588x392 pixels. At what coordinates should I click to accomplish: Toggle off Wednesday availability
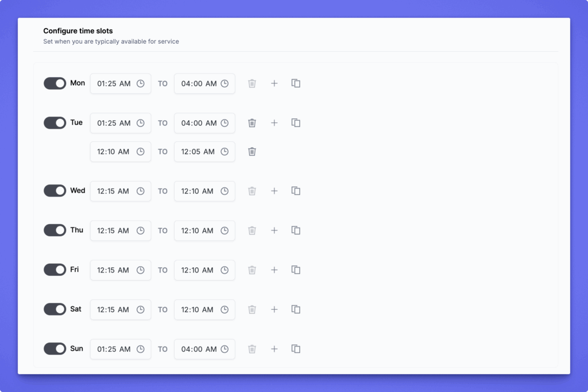55,191
